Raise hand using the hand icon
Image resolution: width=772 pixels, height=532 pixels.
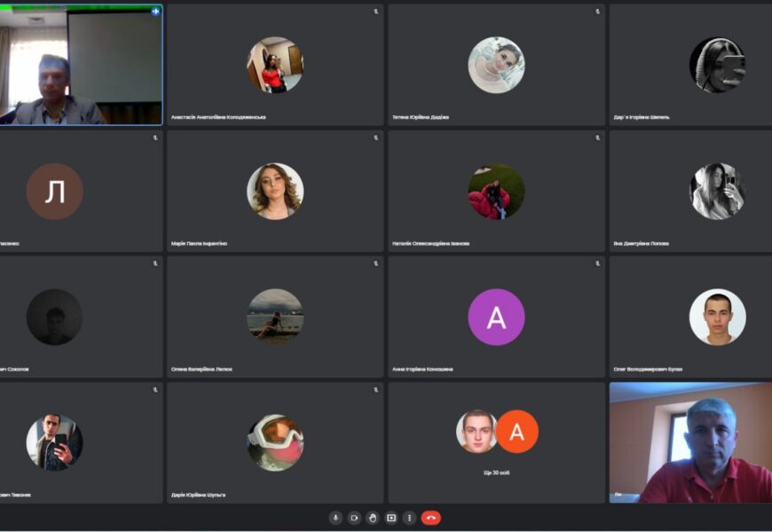[x=373, y=518]
